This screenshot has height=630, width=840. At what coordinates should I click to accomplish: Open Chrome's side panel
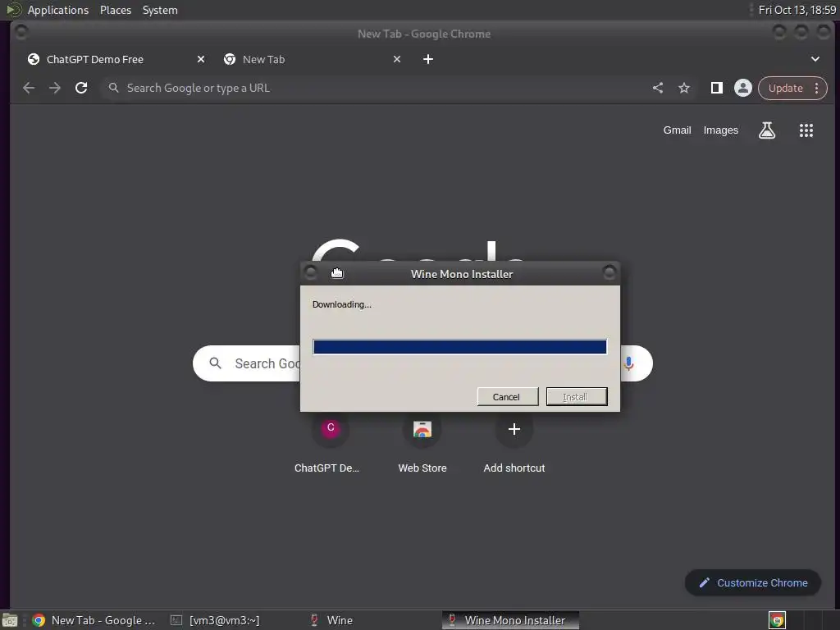717,88
